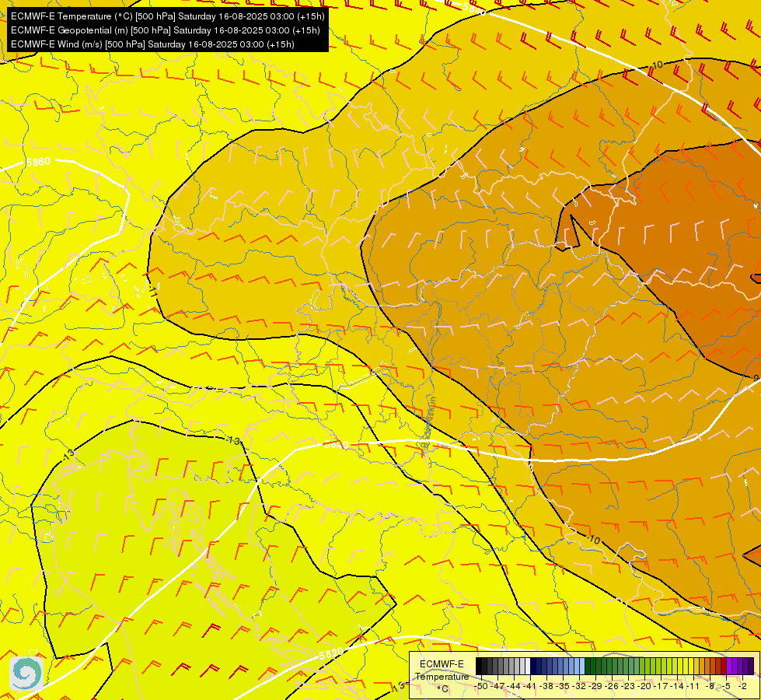Viewport: 761px width, 700px height.
Task: Click the -20 tick label on legend
Action: (645, 686)
